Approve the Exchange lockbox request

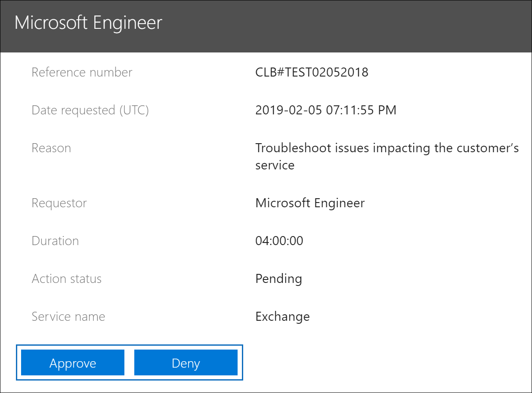tap(72, 362)
